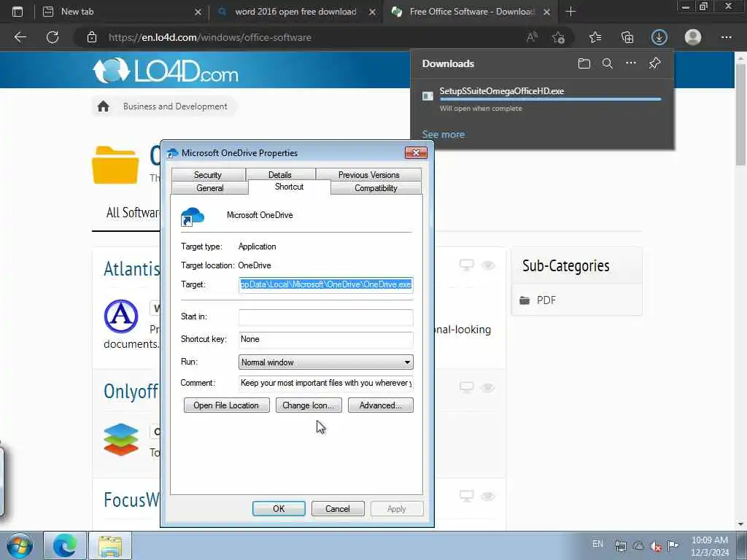Add this page to favorites star icon
This screenshot has height=560, width=747.
coord(558,37)
